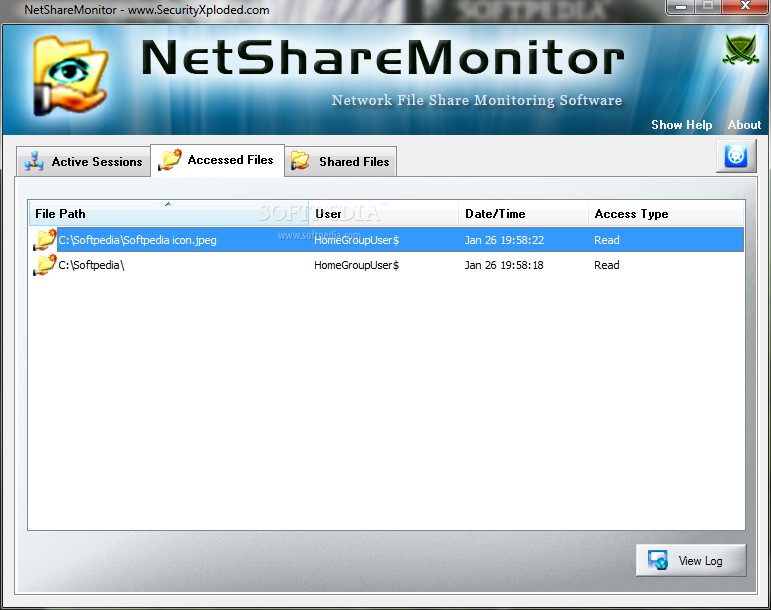Click the NetShareMonitor folder-eye logo
Viewport: 771px width, 610px height.
coord(70,76)
